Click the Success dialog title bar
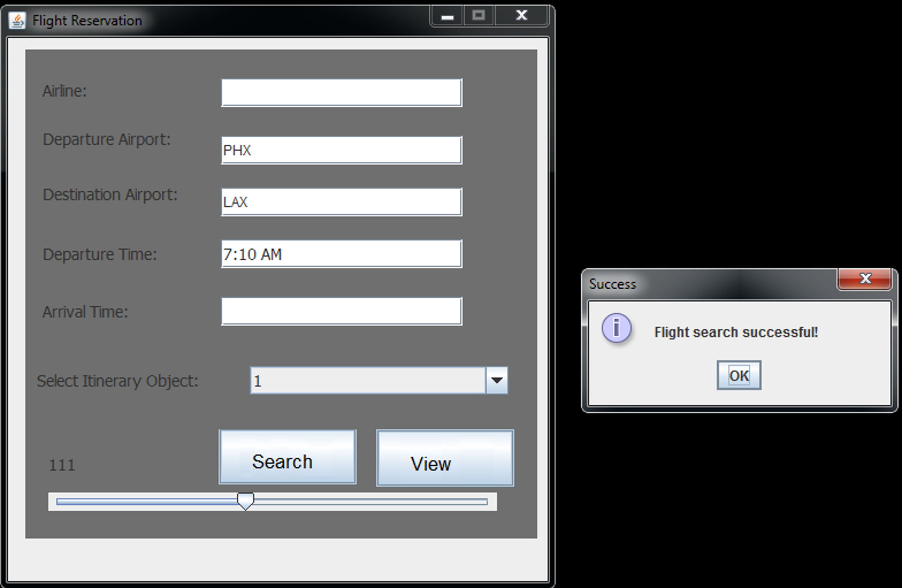This screenshot has width=902, height=588. coord(705,283)
